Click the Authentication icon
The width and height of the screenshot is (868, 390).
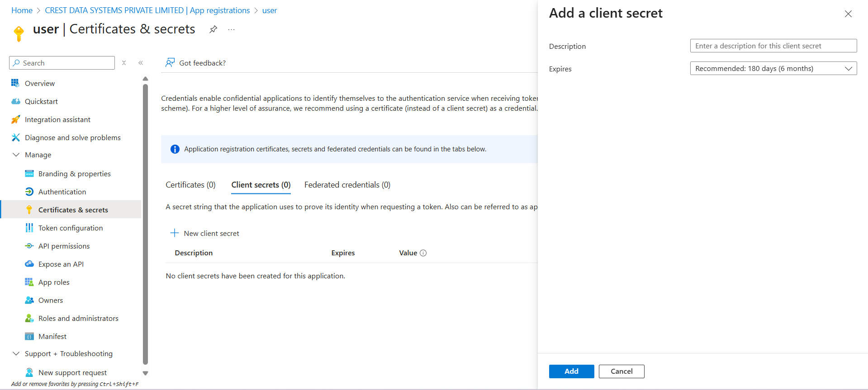(29, 192)
